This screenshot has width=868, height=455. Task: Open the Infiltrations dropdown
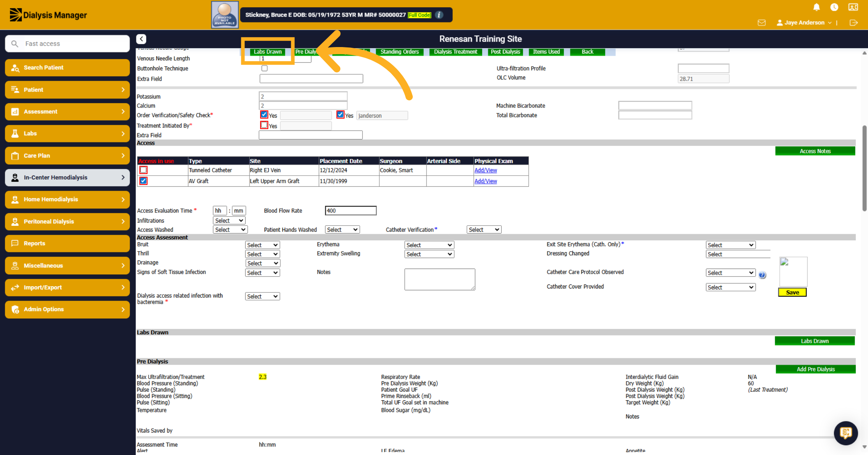click(229, 220)
